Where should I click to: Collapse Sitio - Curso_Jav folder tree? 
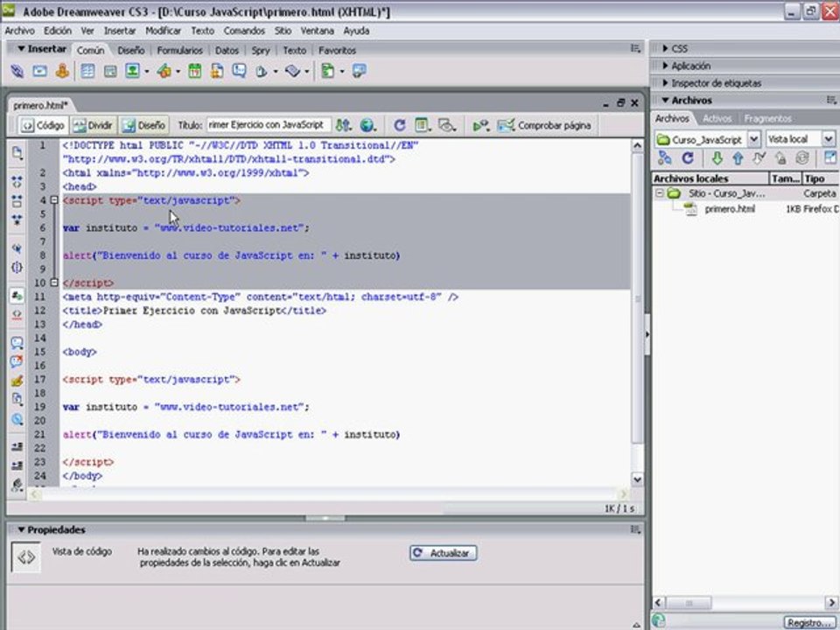[660, 193]
